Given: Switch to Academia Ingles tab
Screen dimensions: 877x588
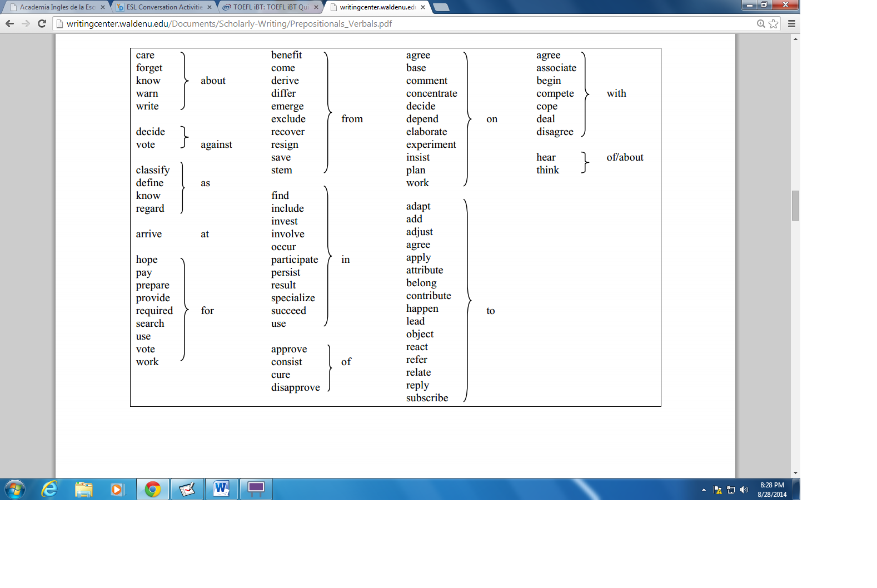Looking at the screenshot, I should [x=56, y=7].
